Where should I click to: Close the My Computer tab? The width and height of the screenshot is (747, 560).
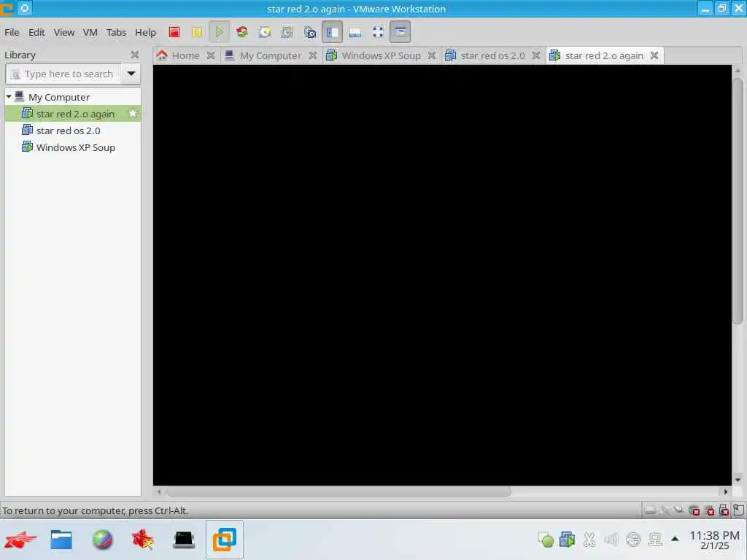point(312,55)
